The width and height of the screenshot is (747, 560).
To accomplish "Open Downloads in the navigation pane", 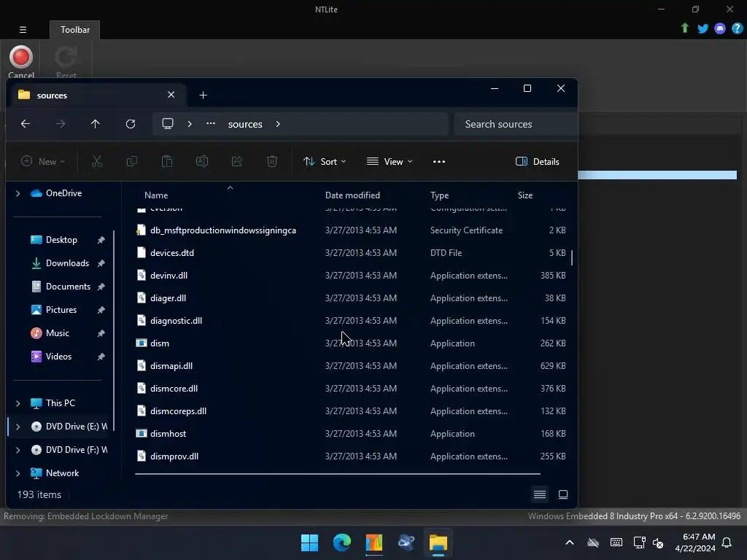I will [x=66, y=263].
